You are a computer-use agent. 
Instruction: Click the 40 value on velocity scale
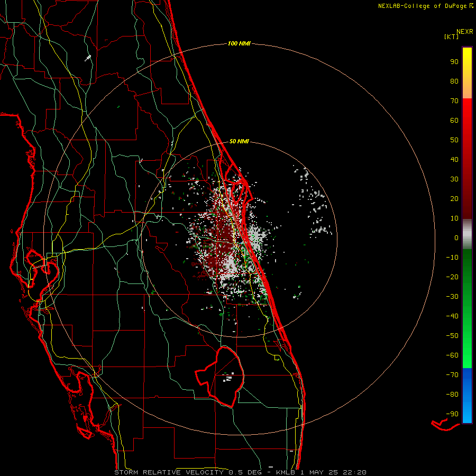tap(454, 159)
